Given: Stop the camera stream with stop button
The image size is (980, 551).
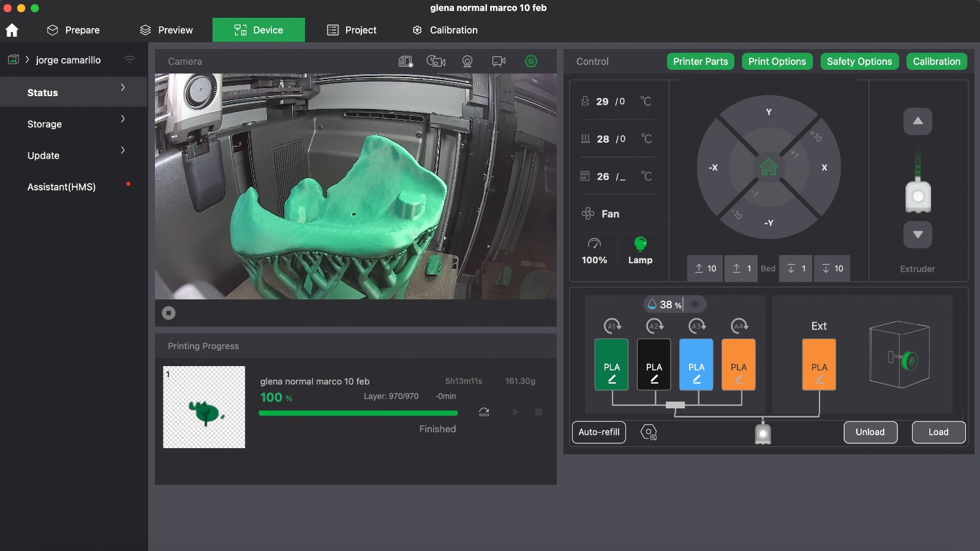Looking at the screenshot, I should pos(168,313).
